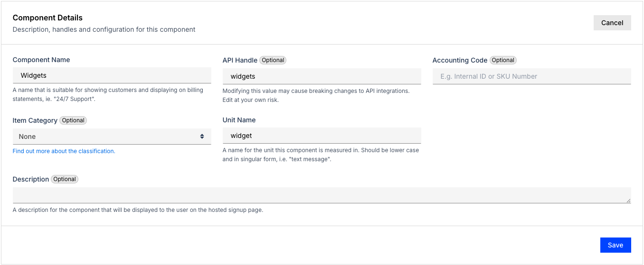Focus the Component Name field containing Widgets
644x265 pixels.
112,75
